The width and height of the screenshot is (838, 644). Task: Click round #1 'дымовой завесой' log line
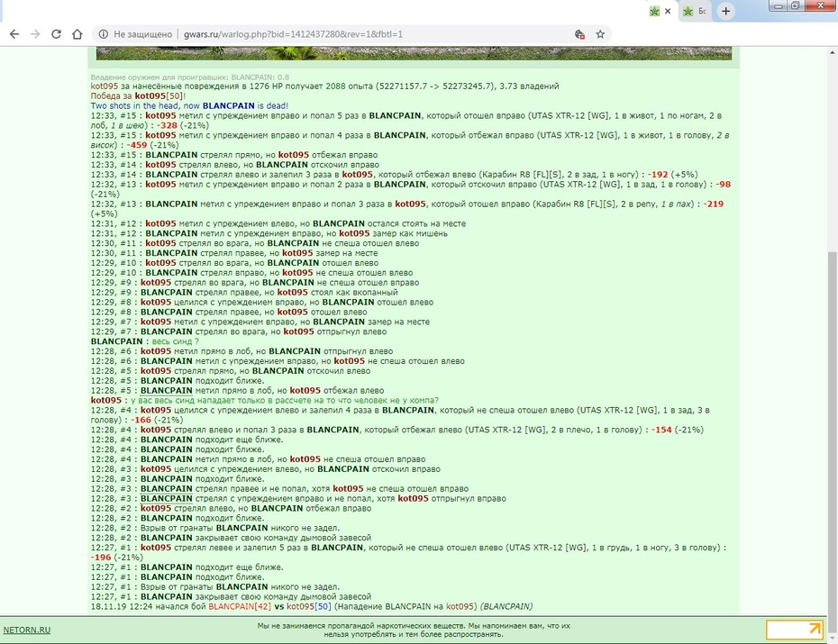coord(231,597)
